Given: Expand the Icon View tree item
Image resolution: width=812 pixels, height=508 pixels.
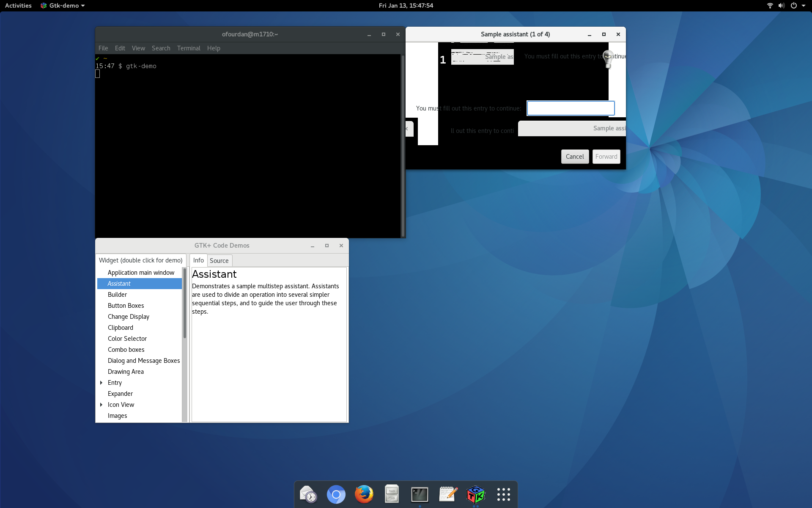Looking at the screenshot, I should point(101,405).
